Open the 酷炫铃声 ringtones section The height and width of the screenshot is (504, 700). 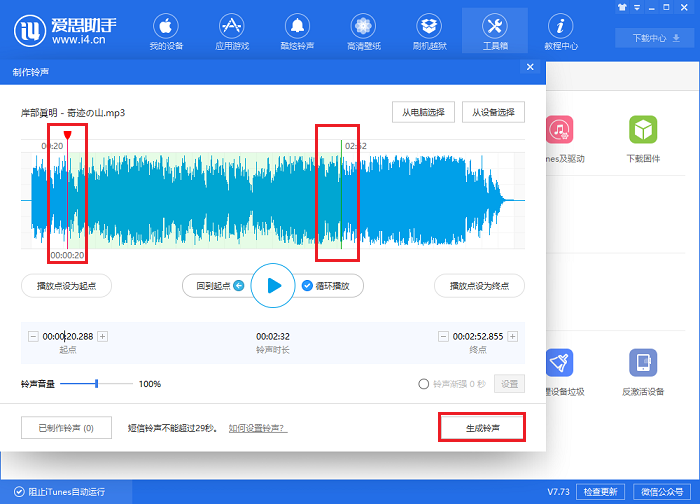point(296,32)
